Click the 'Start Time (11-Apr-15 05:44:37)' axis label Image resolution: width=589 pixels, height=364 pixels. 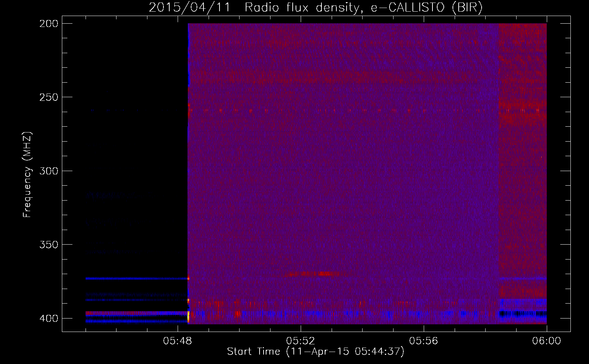[x=316, y=352]
